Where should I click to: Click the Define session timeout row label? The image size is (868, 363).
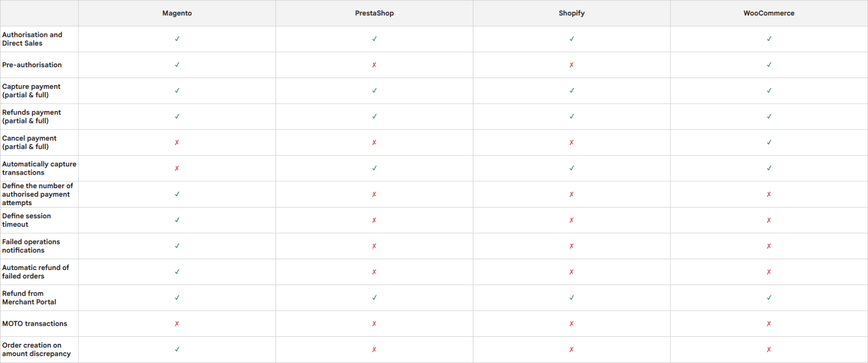pyautogui.click(x=26, y=220)
